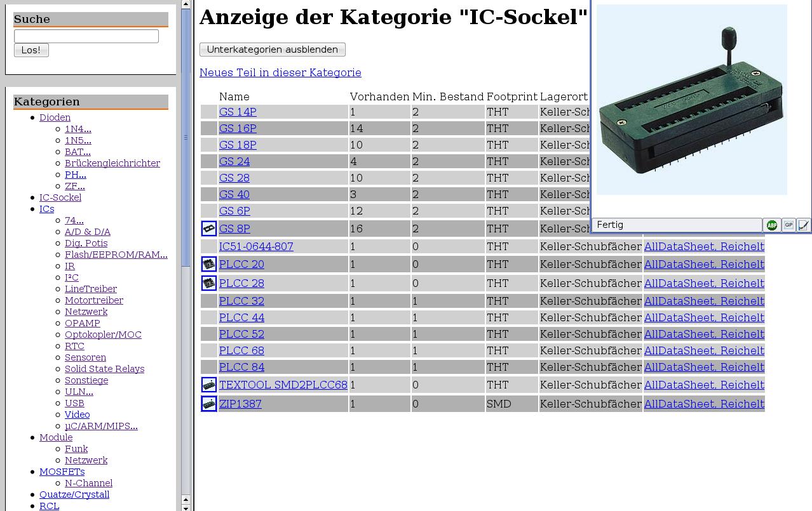
Task: Open the GS 8P part link
Action: tap(234, 229)
